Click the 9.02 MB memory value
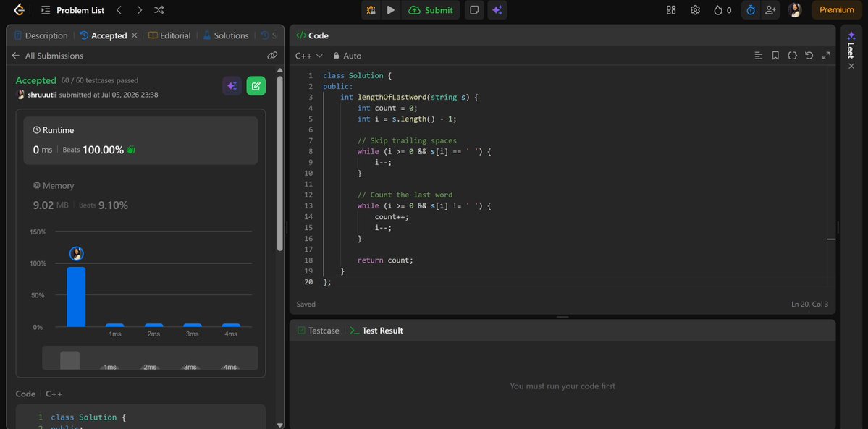Image resolution: width=868 pixels, height=429 pixels. 51,205
